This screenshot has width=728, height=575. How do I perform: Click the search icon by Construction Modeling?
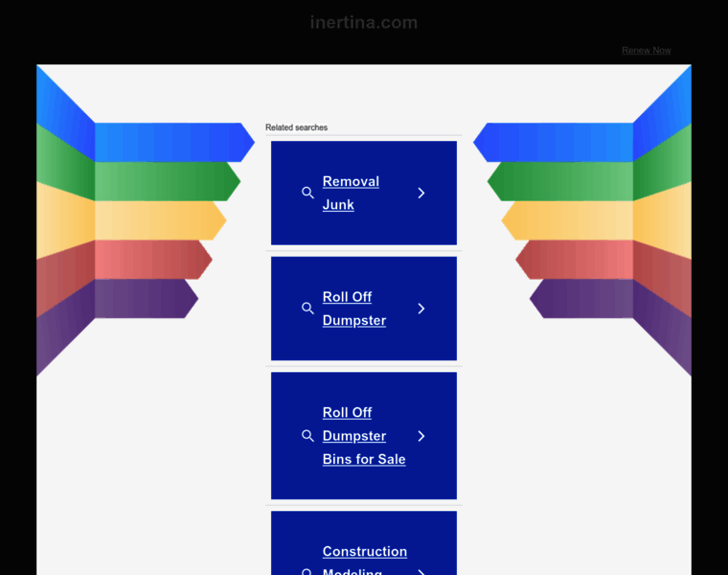pos(307,572)
